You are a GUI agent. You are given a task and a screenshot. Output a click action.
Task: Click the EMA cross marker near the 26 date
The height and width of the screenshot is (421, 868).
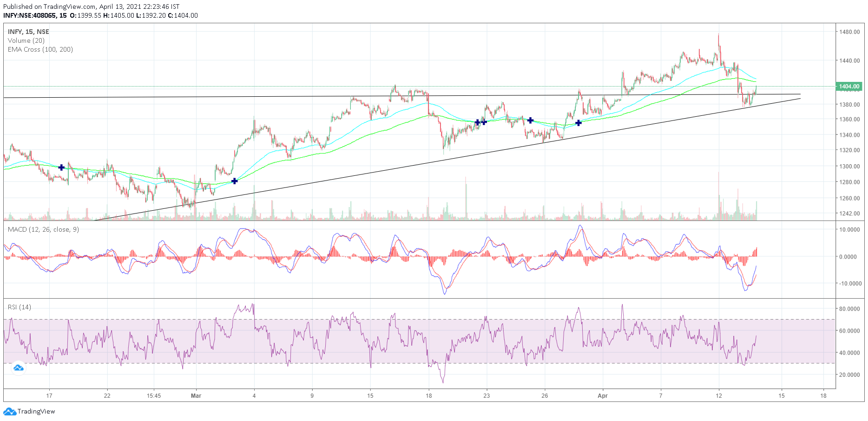pos(530,120)
